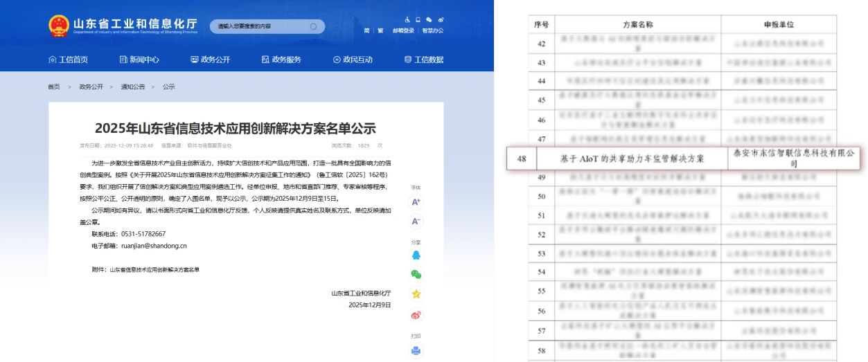This screenshot has height=362, width=868.
Task: Switch to Traditional Chinese (繁)
Action: tap(380, 30)
